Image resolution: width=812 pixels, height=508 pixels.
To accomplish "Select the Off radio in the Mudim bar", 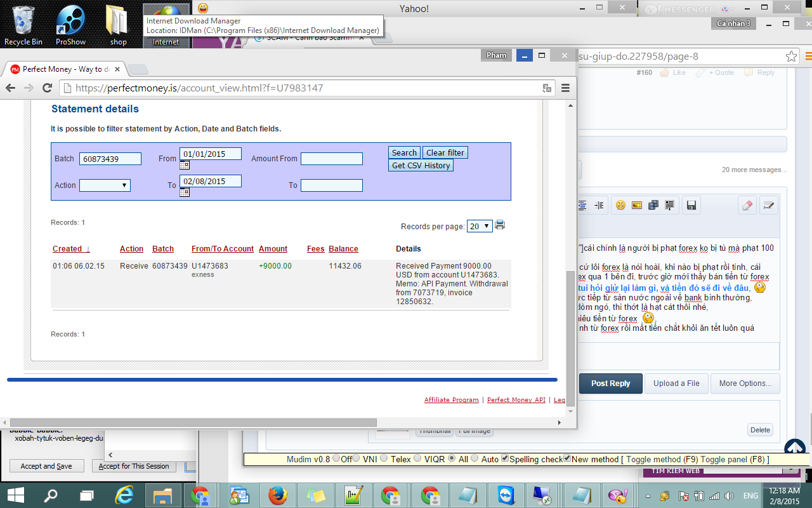I will click(336, 459).
